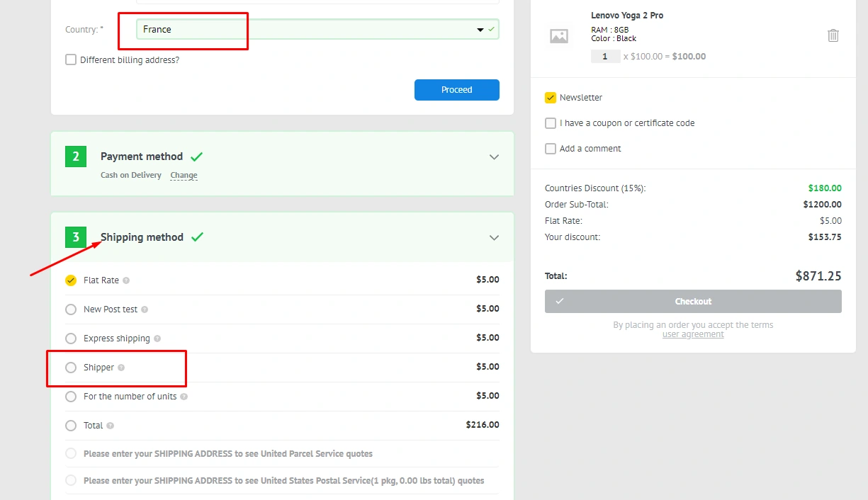This screenshot has width=868, height=500.
Task: Click the Flat Rate help icon
Action: click(126, 280)
